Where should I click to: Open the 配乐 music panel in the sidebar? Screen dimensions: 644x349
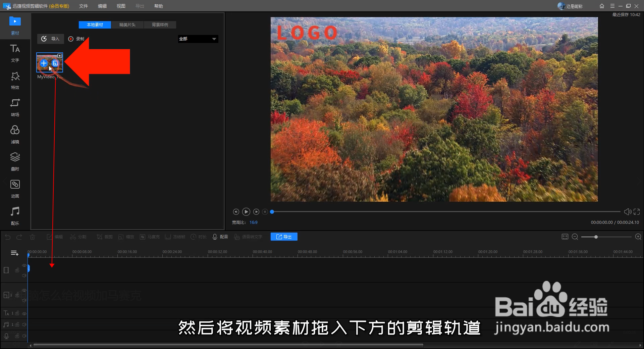(15, 216)
